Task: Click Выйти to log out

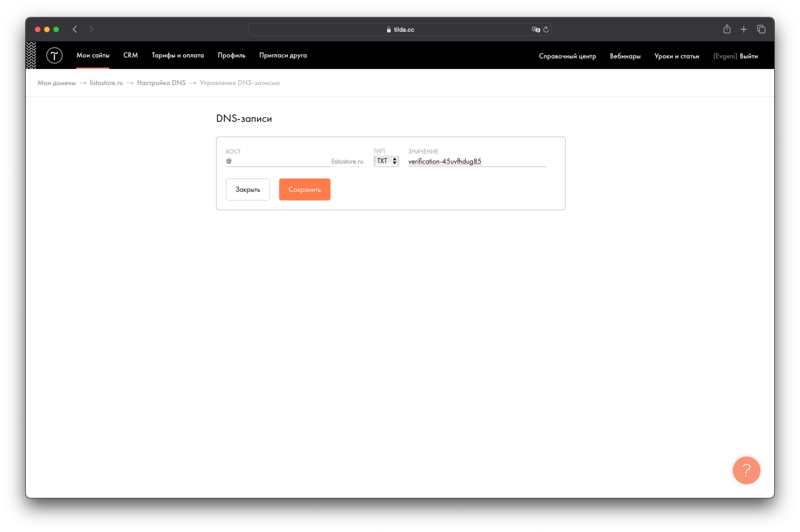Action: [x=749, y=56]
